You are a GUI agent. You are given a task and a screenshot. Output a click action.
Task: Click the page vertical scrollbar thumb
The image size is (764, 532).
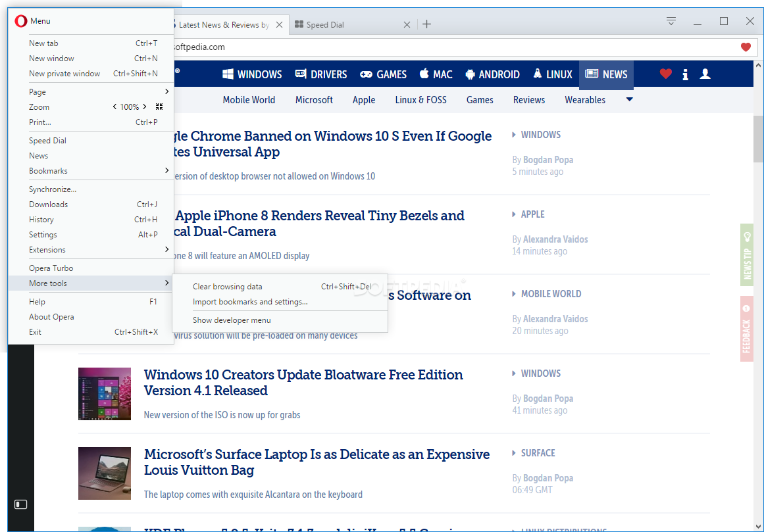[x=758, y=139]
